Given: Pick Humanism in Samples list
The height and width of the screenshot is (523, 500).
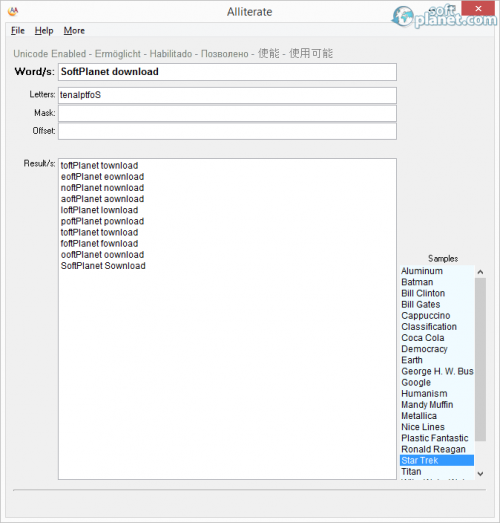Looking at the screenshot, I should tap(437, 394).
